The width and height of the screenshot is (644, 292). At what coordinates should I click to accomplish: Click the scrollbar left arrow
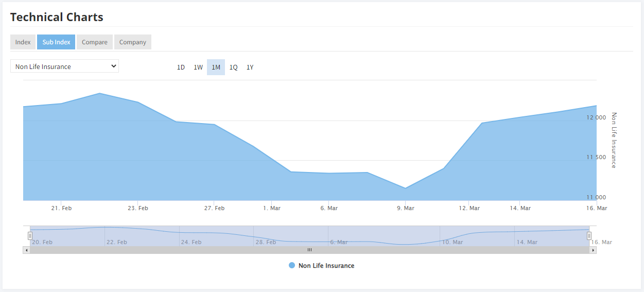tap(26, 250)
